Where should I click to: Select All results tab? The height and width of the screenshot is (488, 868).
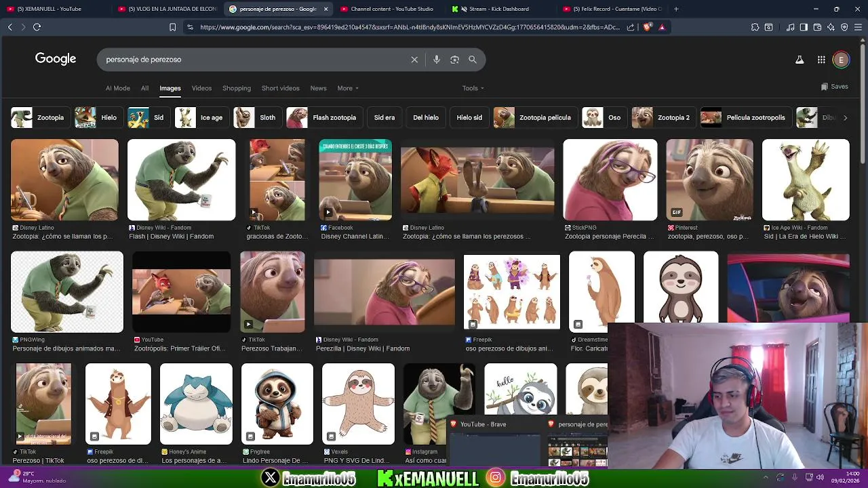pyautogui.click(x=144, y=88)
